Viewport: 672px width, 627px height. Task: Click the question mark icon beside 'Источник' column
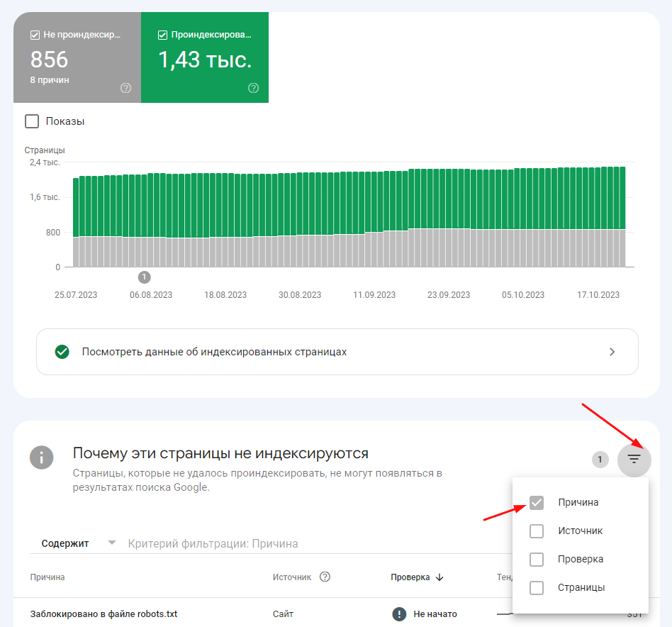coord(325,577)
